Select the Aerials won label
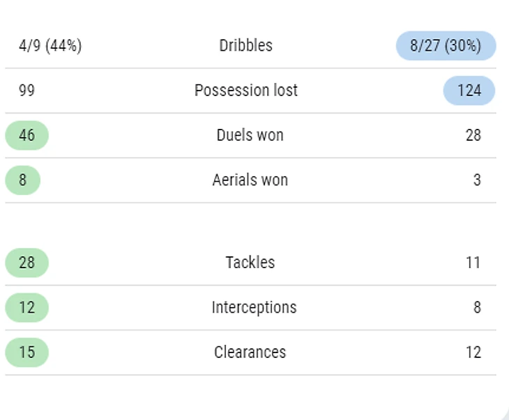This screenshot has height=420, width=509. point(250,180)
